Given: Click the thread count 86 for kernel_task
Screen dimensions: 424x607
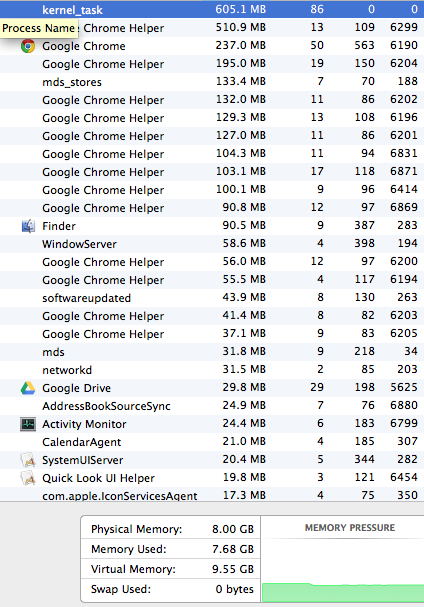Looking at the screenshot, I should tap(317, 9).
